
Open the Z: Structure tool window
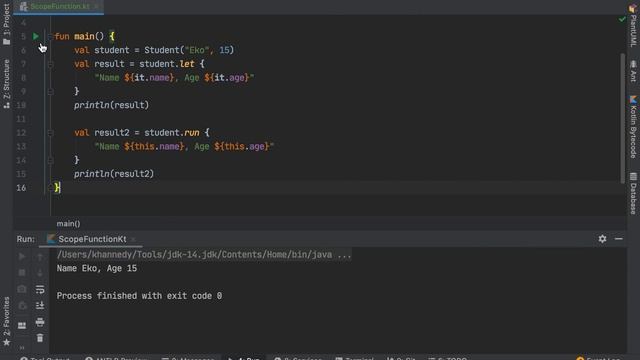pyautogui.click(x=6, y=84)
